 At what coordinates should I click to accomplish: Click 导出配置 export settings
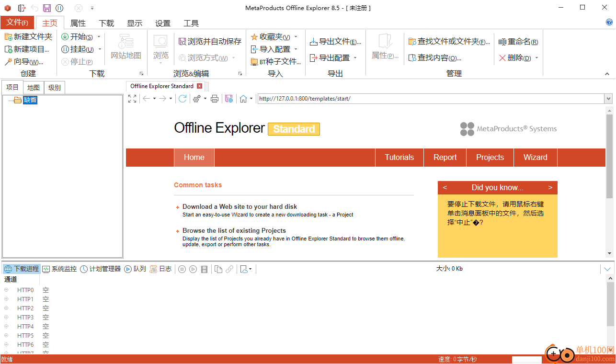pos(330,58)
